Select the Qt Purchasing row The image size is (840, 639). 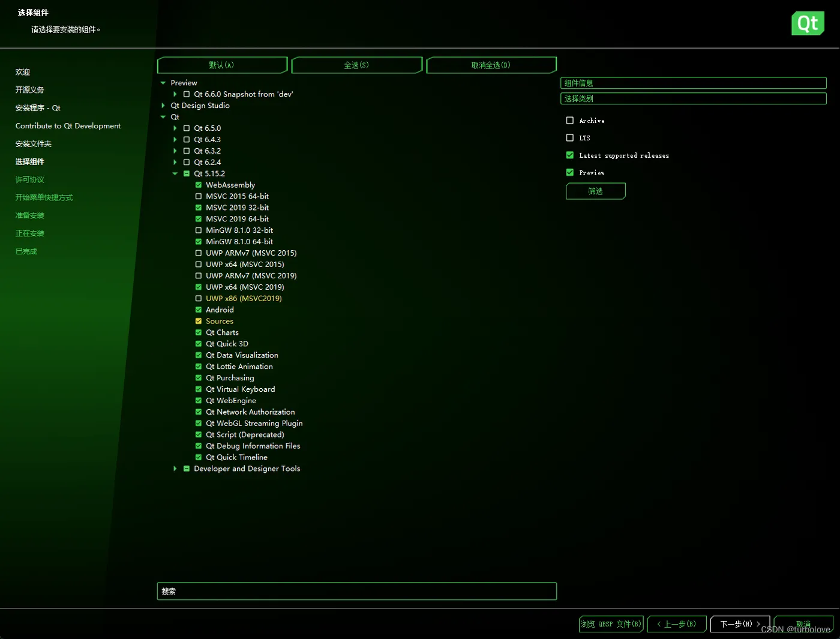230,378
